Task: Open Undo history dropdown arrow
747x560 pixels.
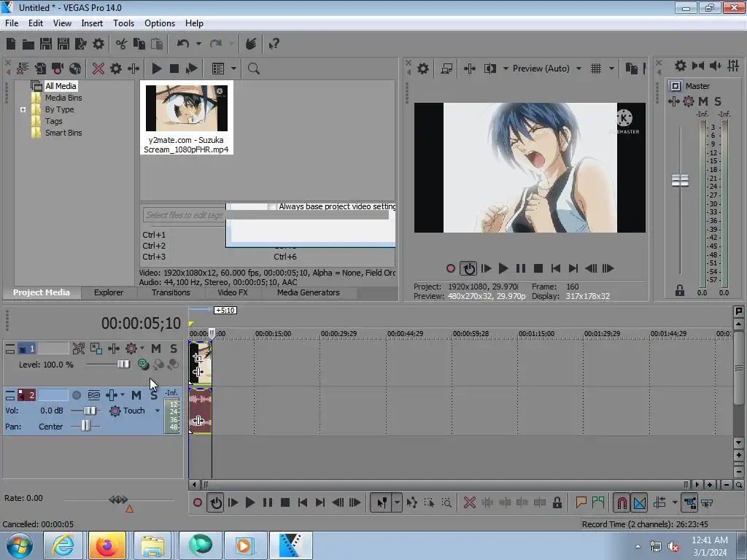Action: [x=198, y=44]
